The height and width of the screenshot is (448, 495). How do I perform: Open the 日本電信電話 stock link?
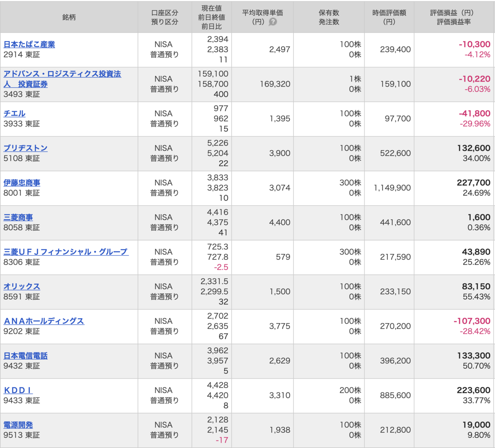[26, 356]
